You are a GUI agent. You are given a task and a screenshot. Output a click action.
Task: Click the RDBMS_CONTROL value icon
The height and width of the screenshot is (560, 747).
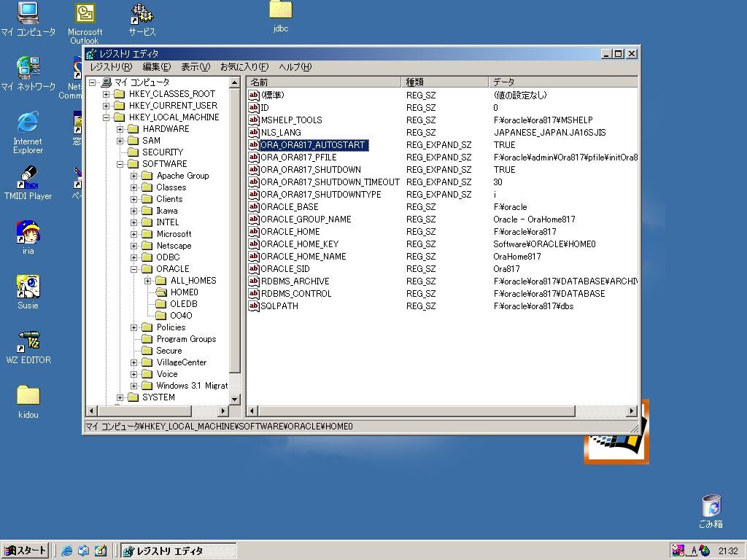[x=253, y=293]
